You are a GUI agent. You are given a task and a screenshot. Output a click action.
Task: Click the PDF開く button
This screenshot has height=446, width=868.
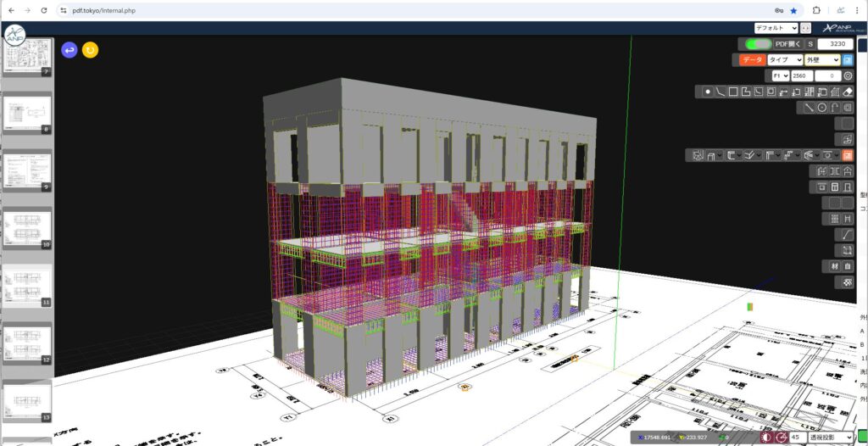point(787,43)
